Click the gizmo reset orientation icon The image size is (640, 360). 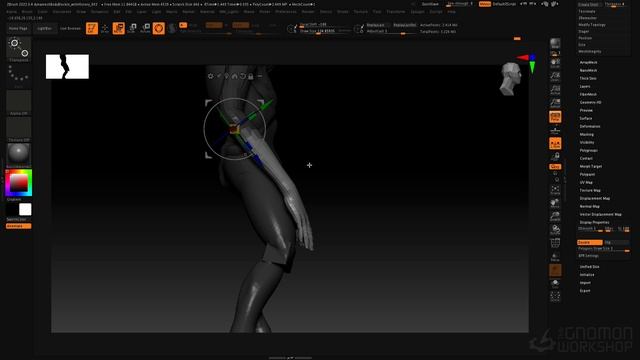(x=242, y=76)
